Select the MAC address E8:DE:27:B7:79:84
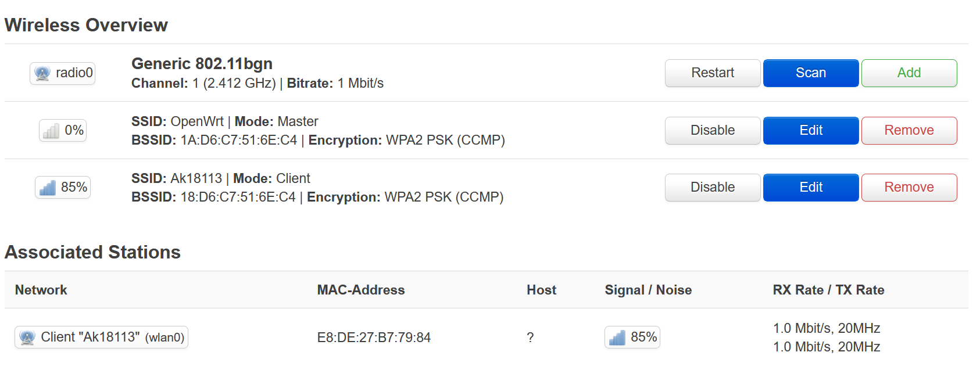 coord(374,337)
